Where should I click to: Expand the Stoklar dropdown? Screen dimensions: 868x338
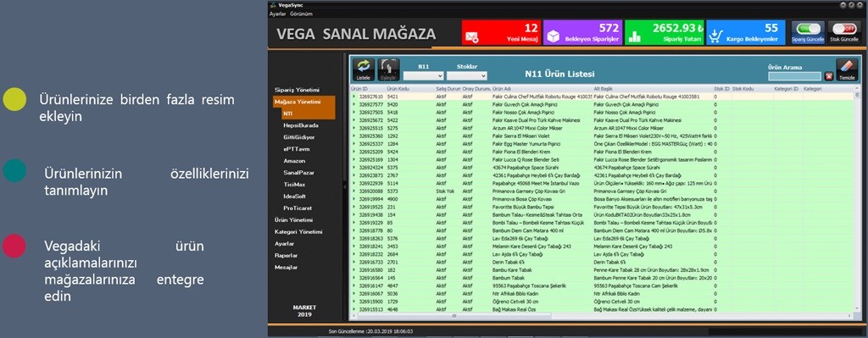click(x=467, y=75)
